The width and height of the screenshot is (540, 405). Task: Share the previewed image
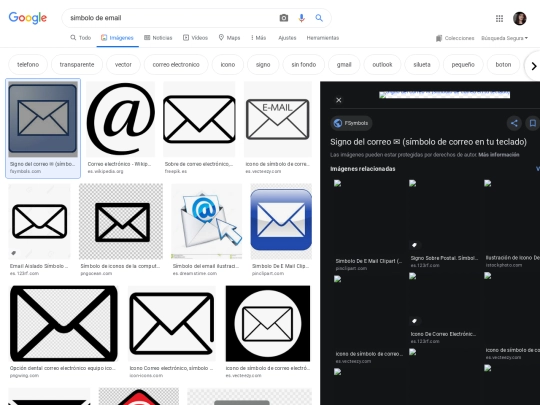point(514,123)
